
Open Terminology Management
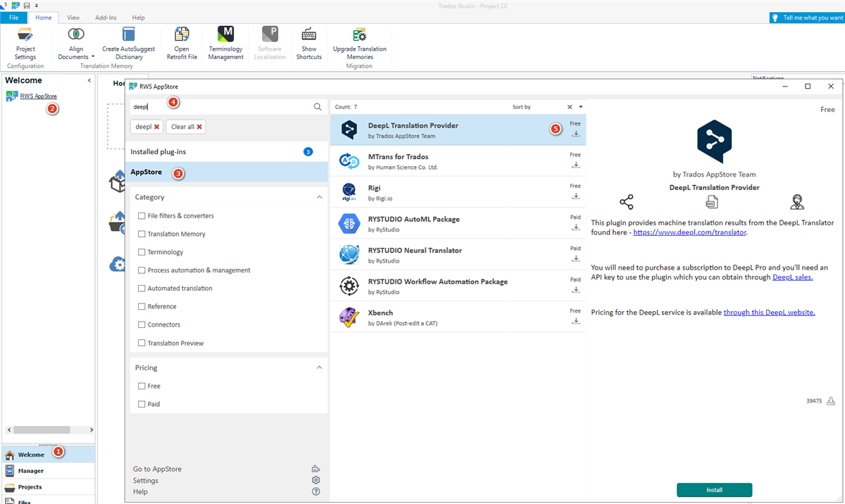[x=225, y=42]
